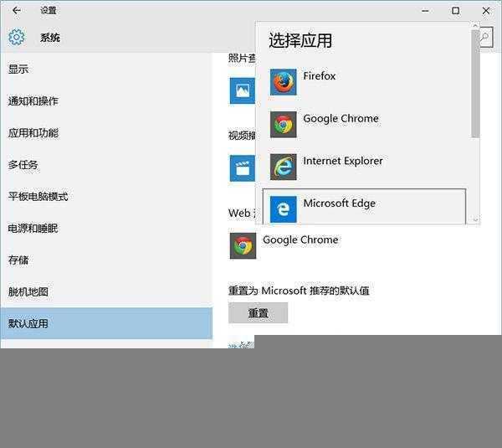Viewport: 502px width, 448px height.
Task: Click the Microsoft Edge icon
Action: (x=283, y=209)
